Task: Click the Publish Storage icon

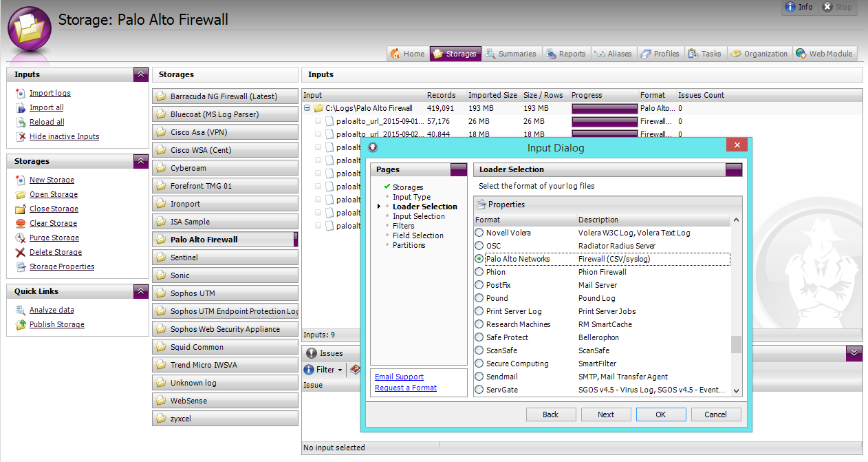Action: point(21,324)
